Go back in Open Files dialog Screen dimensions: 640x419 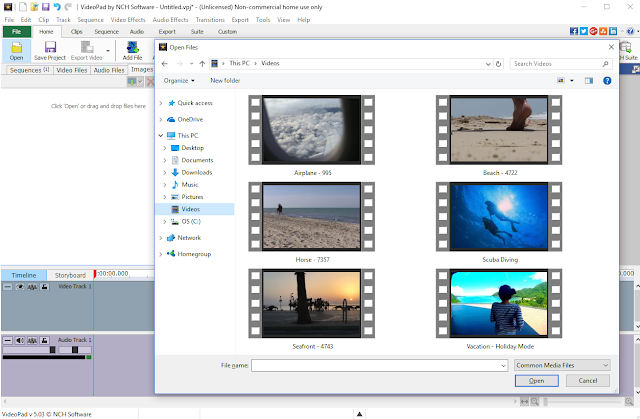[x=164, y=64]
